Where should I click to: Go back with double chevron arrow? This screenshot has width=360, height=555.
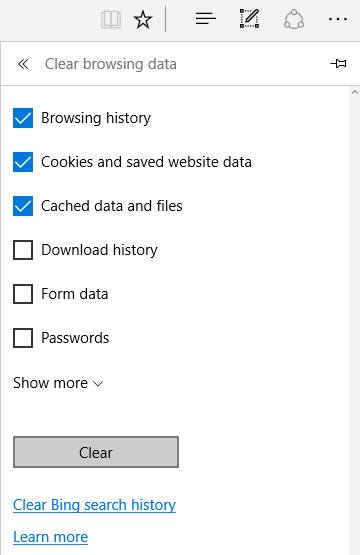pyautogui.click(x=23, y=64)
